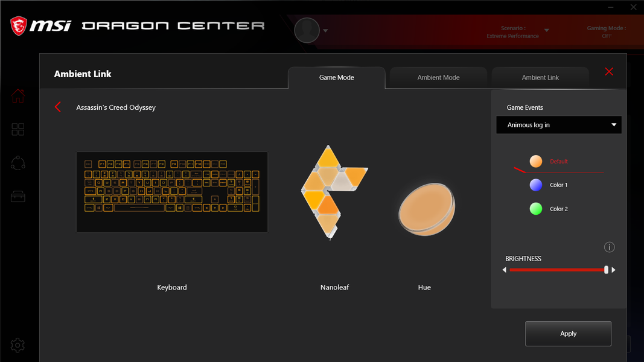644x362 pixels.
Task: Choose the Default orange color swatch
Action: [535, 161]
